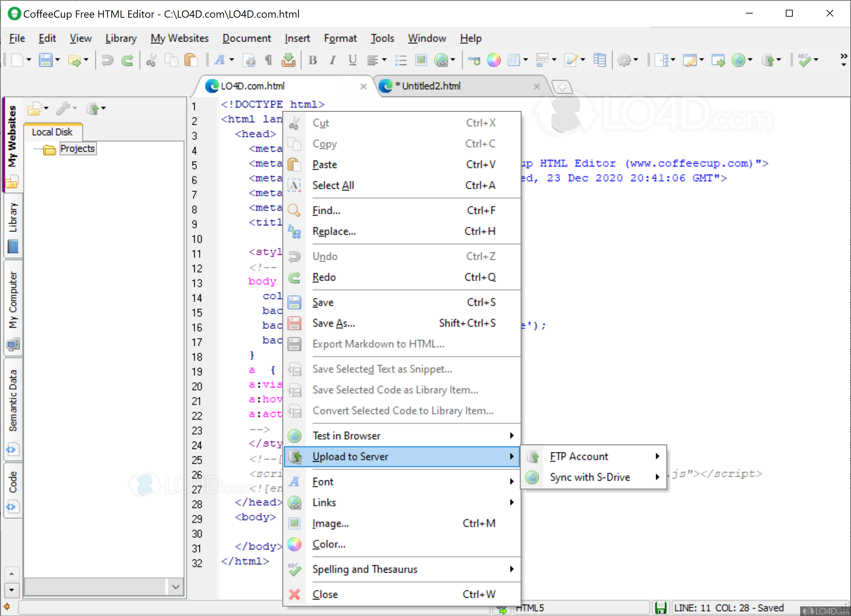
Task: Open the text alignment dropdown arrow
Action: click(384, 60)
